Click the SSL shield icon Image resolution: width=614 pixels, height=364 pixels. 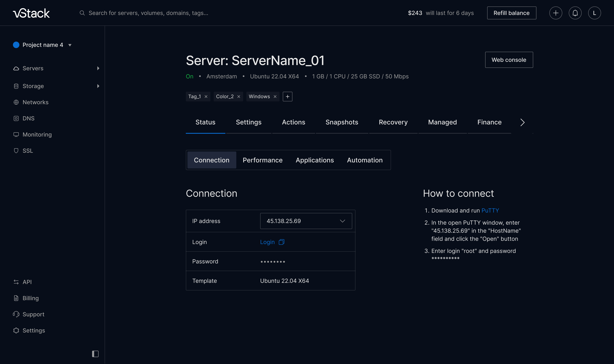(x=16, y=151)
